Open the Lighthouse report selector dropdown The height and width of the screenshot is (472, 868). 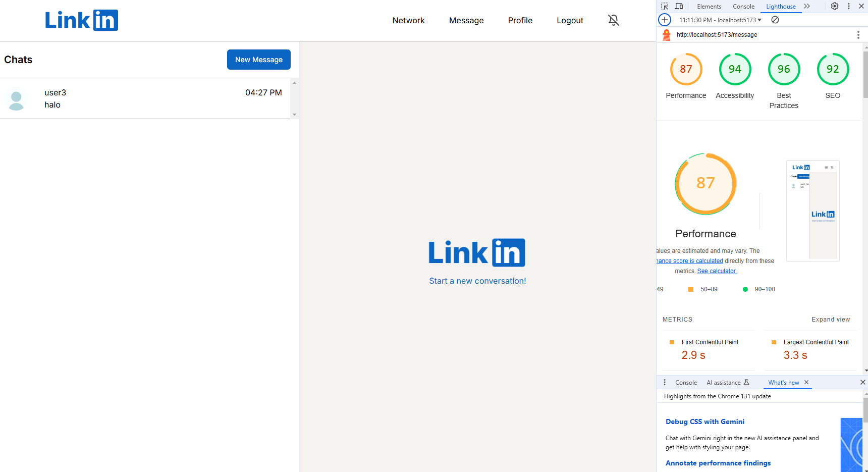pyautogui.click(x=720, y=20)
